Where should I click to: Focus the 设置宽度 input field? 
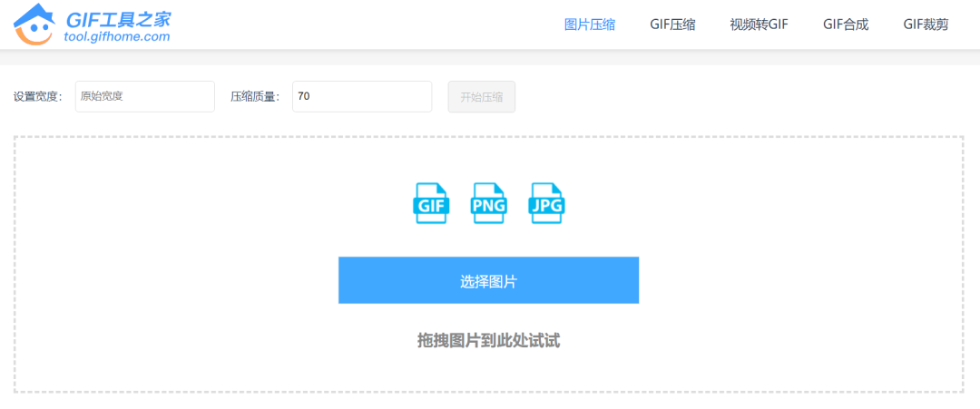coord(145,97)
